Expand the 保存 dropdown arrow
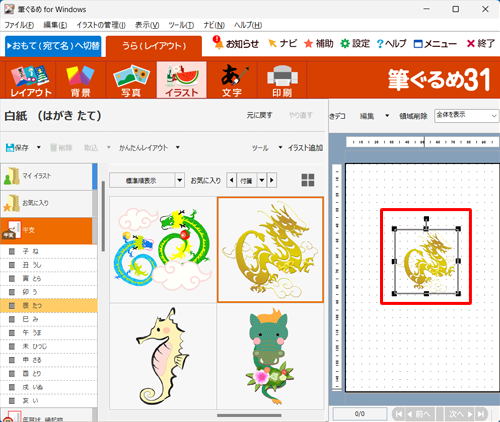 (x=39, y=147)
